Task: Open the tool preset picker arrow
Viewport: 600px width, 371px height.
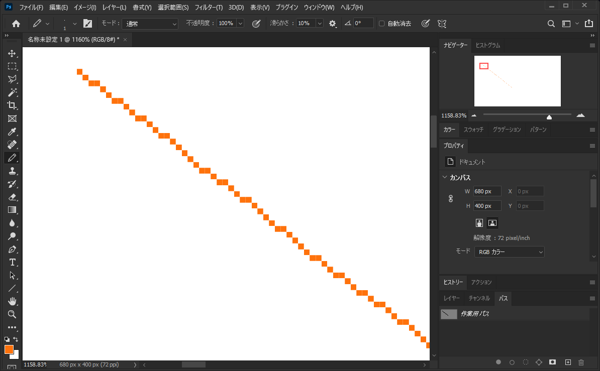Action: (47, 24)
